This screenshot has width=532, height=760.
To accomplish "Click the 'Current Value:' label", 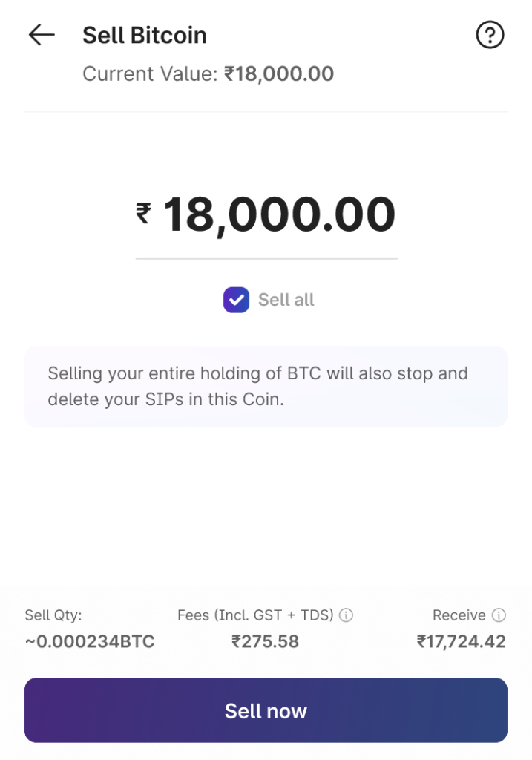I will pyautogui.click(x=151, y=74).
